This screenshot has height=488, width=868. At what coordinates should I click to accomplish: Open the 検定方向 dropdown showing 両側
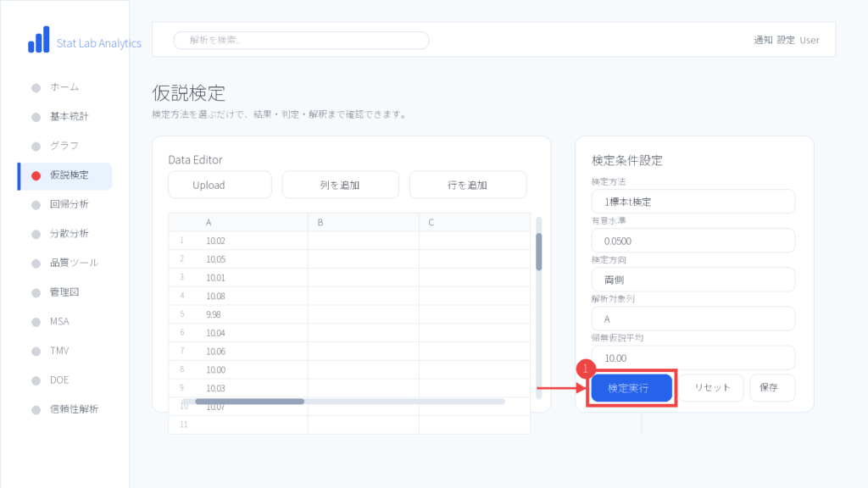pyautogui.click(x=693, y=280)
